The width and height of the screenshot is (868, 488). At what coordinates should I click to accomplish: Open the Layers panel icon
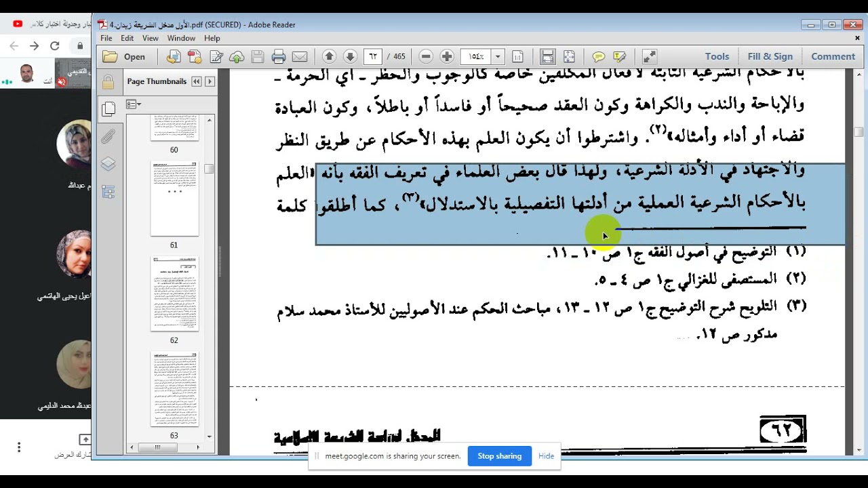click(108, 164)
